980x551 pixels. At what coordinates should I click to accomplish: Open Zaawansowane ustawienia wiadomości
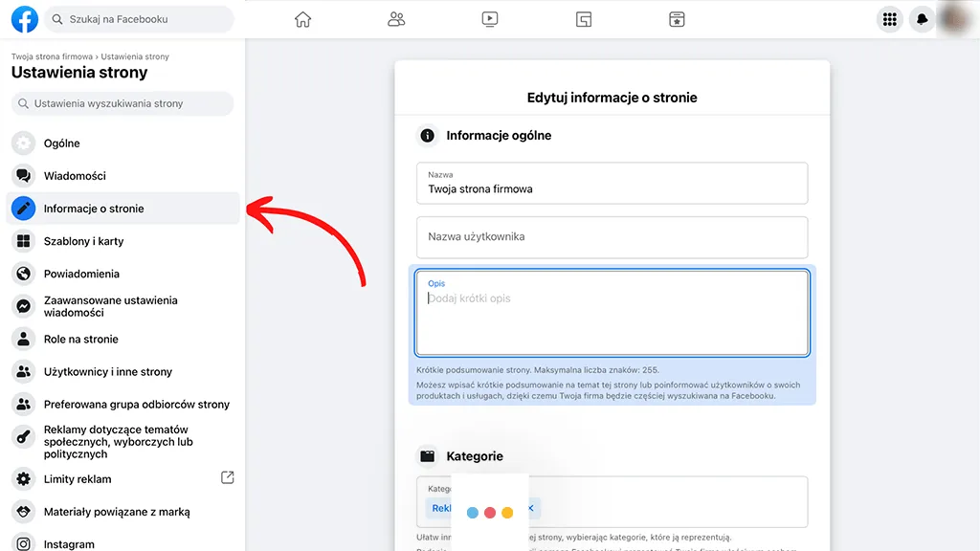click(x=108, y=305)
